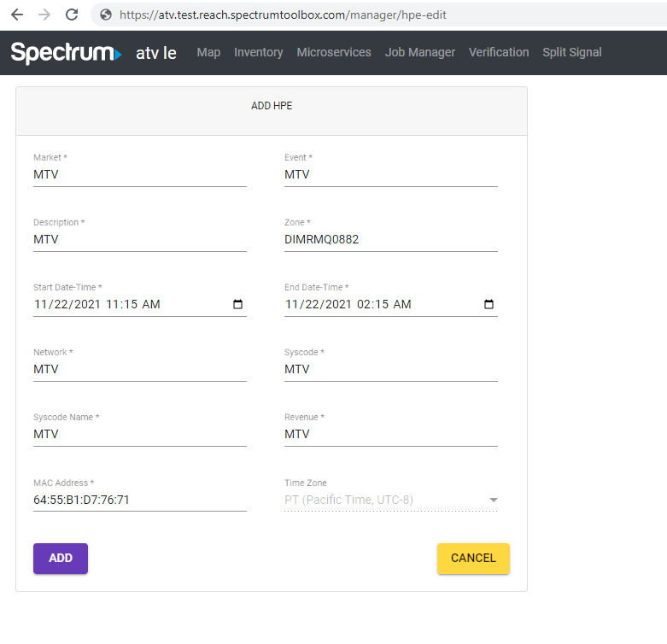The image size is (667, 644).
Task: Focus the MAC Address input field
Action: click(x=140, y=500)
